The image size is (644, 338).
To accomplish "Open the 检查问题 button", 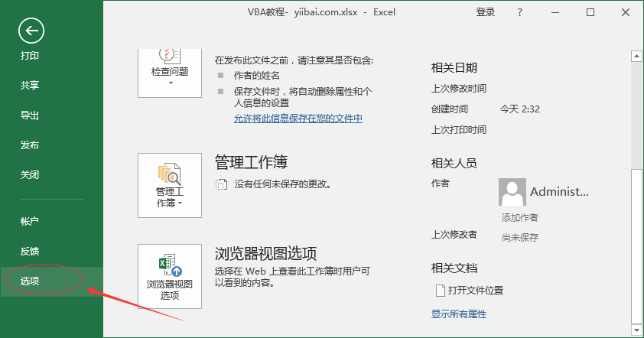I will tap(170, 73).
